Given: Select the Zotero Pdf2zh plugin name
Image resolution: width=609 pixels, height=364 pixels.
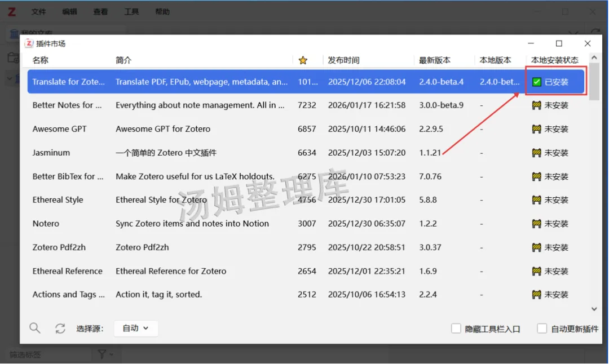Looking at the screenshot, I should click(59, 247).
